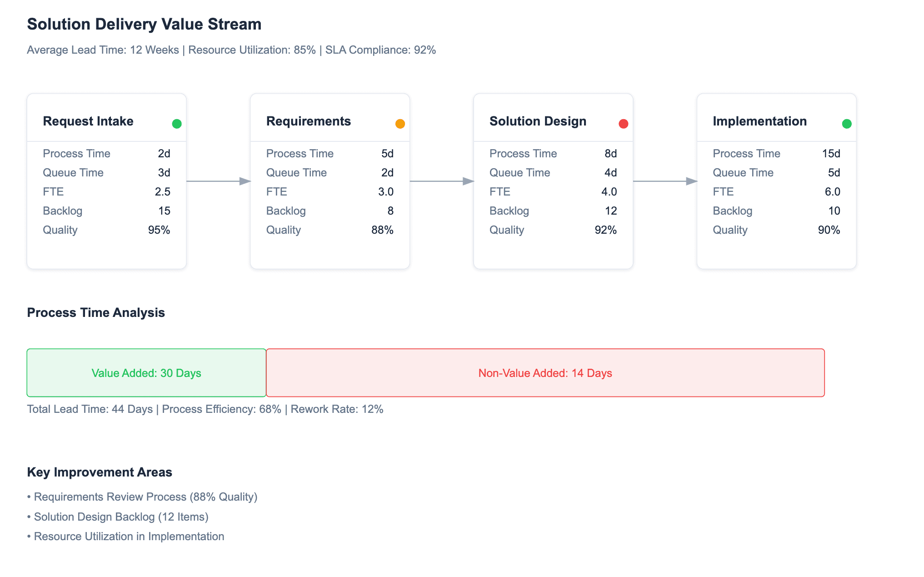This screenshot has width=924, height=577.
Task: Click the Solution Design Backlog (12 Items) bullet
Action: click(x=118, y=517)
